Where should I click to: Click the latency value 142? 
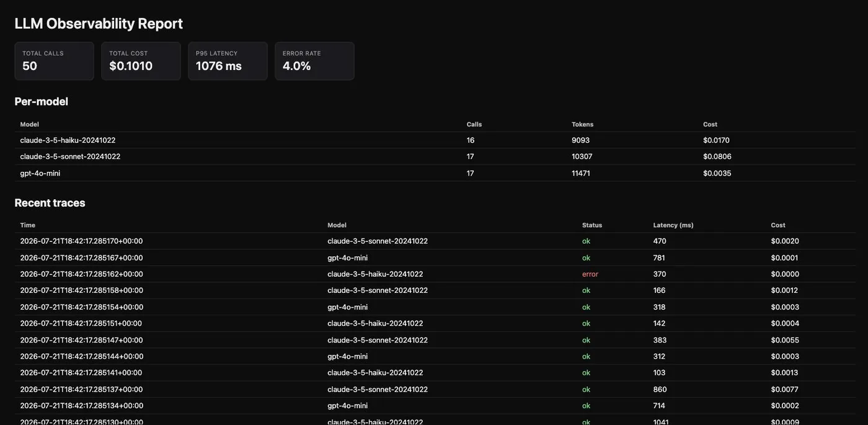pos(659,323)
